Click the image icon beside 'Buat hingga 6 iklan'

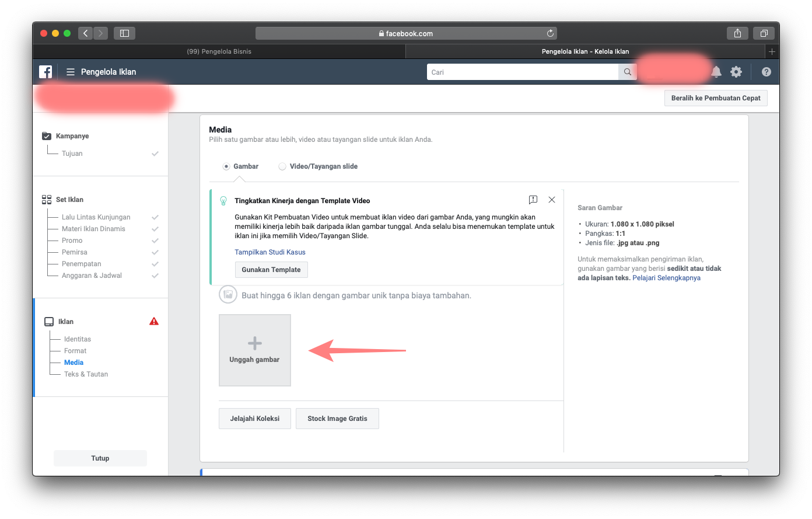[x=228, y=295]
